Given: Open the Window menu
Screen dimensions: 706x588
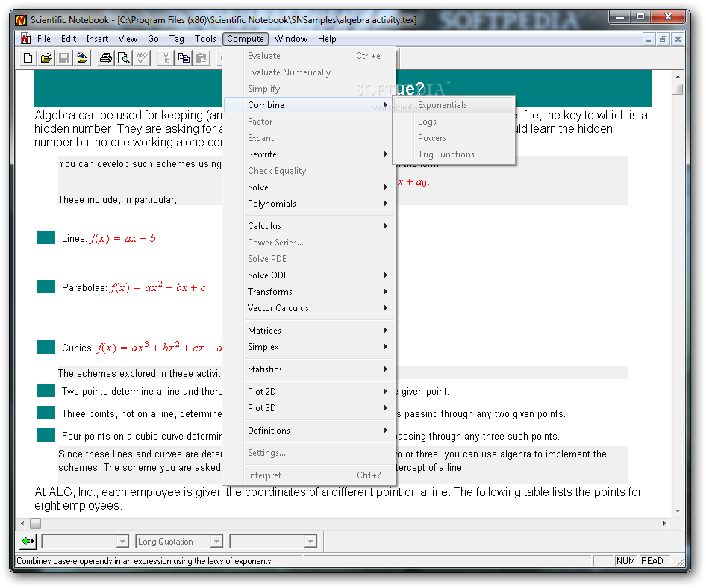Looking at the screenshot, I should [291, 39].
